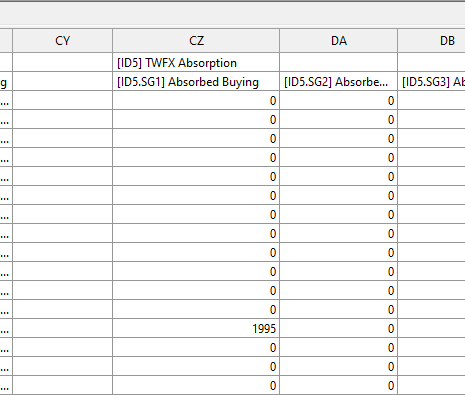Click the truncated [ID5.SG2] Absorbe... cell
The image size is (465, 395).
click(x=338, y=82)
